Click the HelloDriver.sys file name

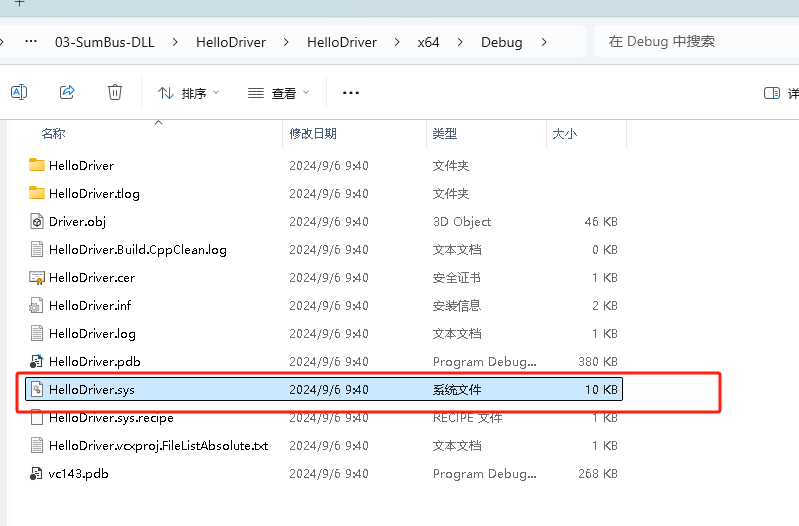point(92,390)
